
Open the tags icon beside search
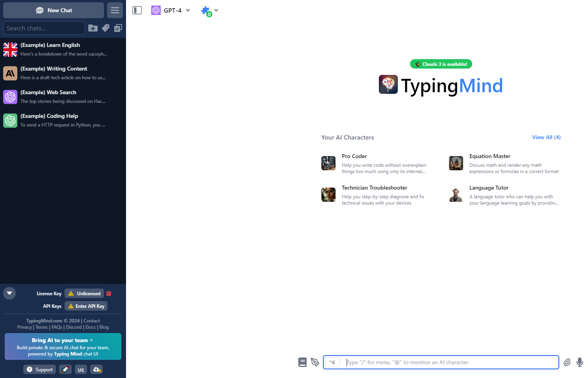click(x=106, y=28)
